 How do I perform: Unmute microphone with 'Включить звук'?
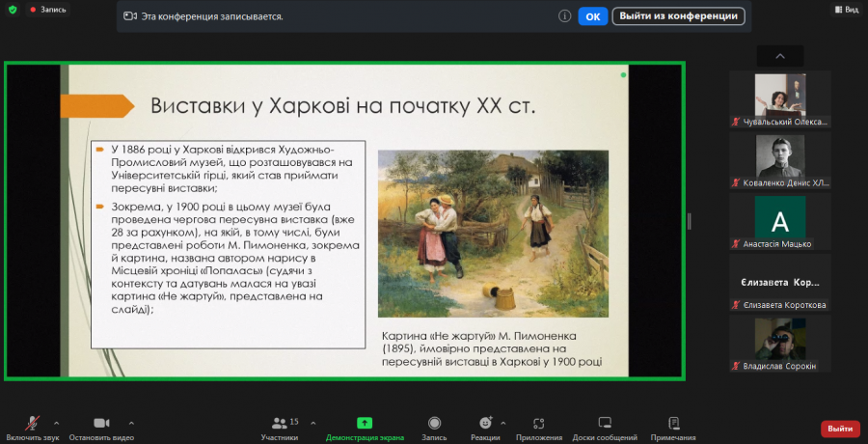(x=32, y=428)
